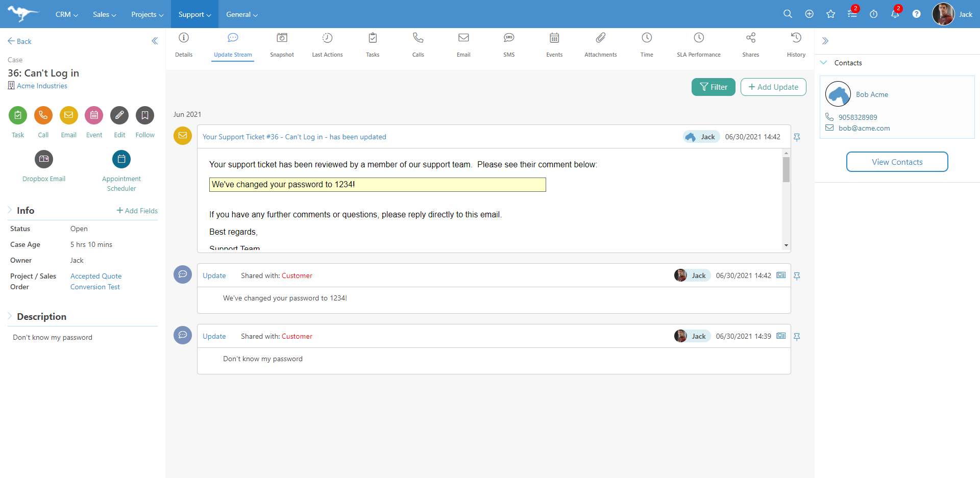Click the email body scrollbar down arrow
The width and height of the screenshot is (980, 478).
click(x=786, y=245)
